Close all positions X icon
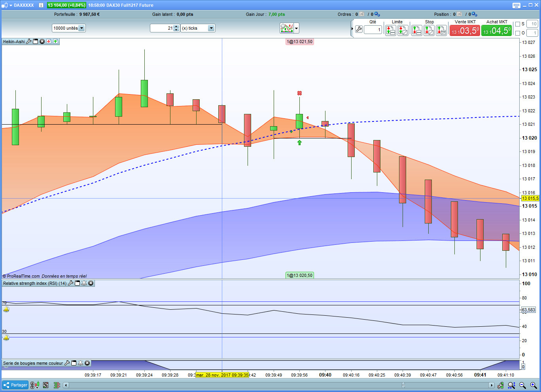 (460, 14)
